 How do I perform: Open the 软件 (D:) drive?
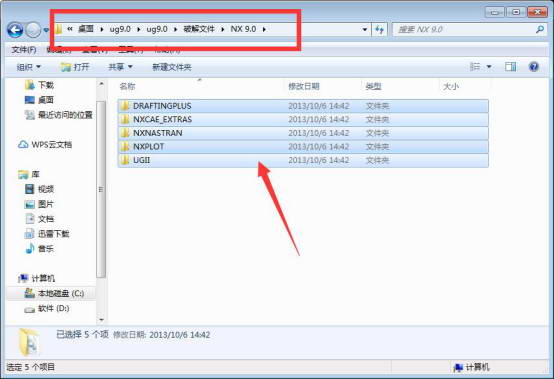(47, 308)
